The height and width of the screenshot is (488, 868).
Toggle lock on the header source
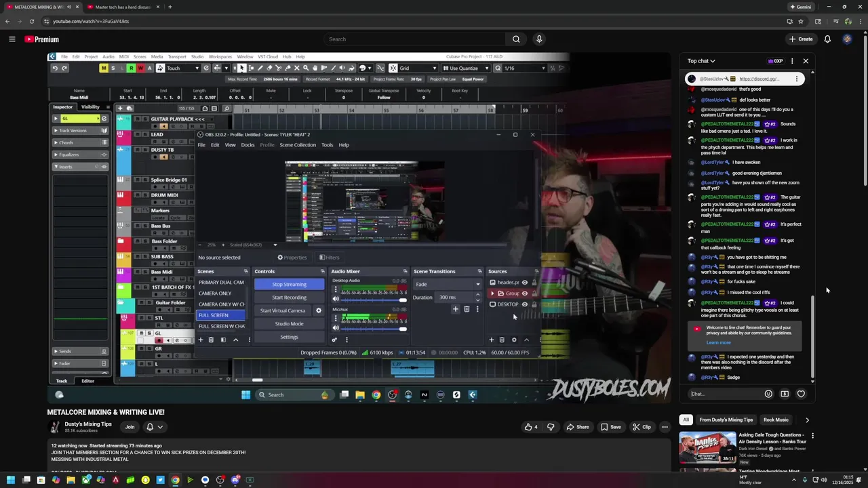(534, 283)
